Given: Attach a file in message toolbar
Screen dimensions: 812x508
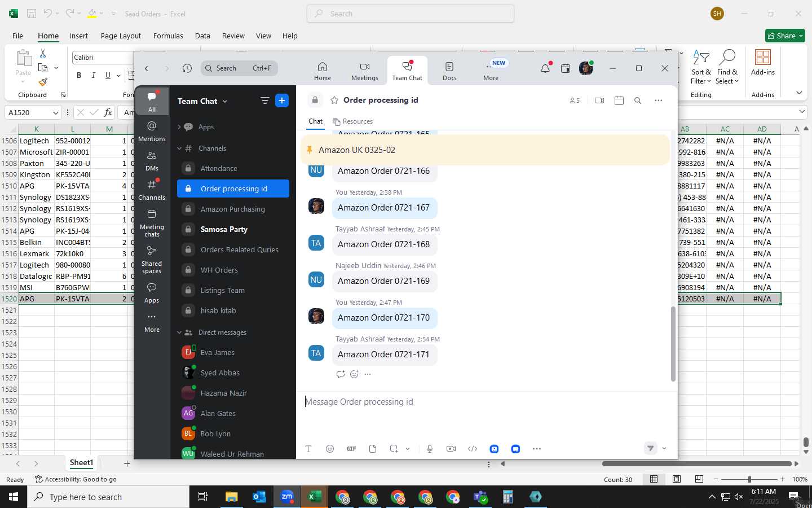Looking at the screenshot, I should 373,449.
